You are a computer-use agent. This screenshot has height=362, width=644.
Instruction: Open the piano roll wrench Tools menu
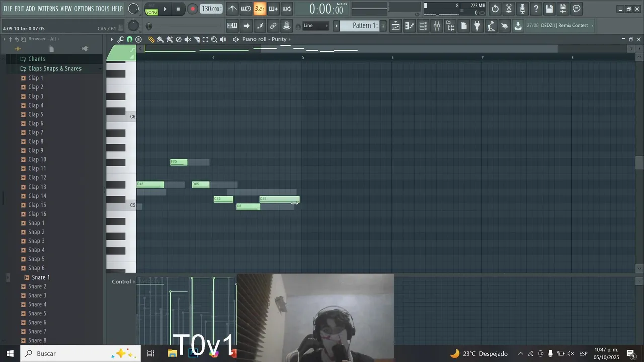click(x=121, y=39)
